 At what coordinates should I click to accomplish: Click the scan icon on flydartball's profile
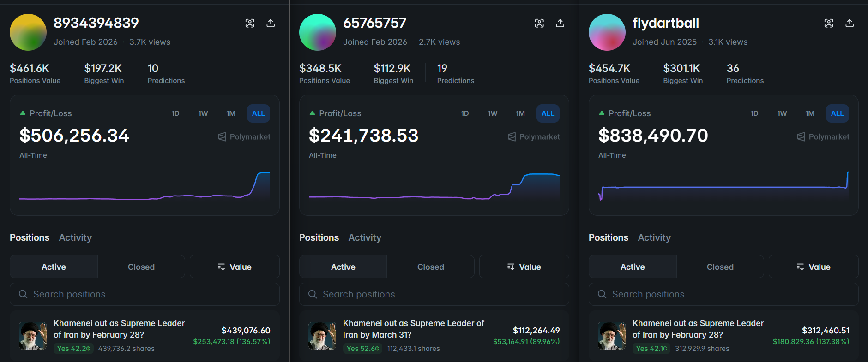click(829, 23)
